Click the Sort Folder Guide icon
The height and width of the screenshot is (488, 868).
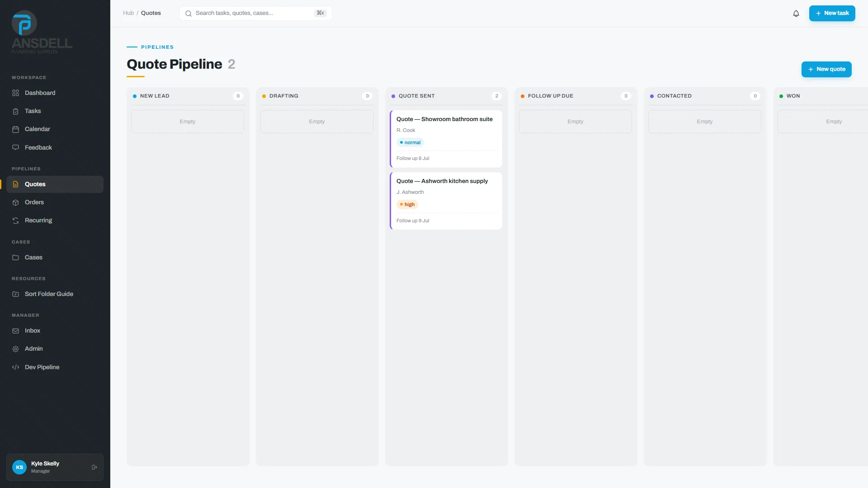pyautogui.click(x=16, y=294)
